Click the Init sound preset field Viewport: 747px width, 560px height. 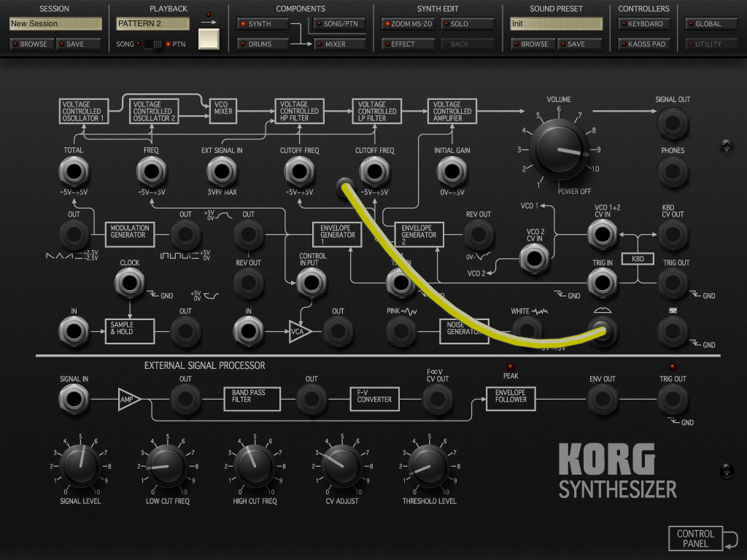point(556,23)
